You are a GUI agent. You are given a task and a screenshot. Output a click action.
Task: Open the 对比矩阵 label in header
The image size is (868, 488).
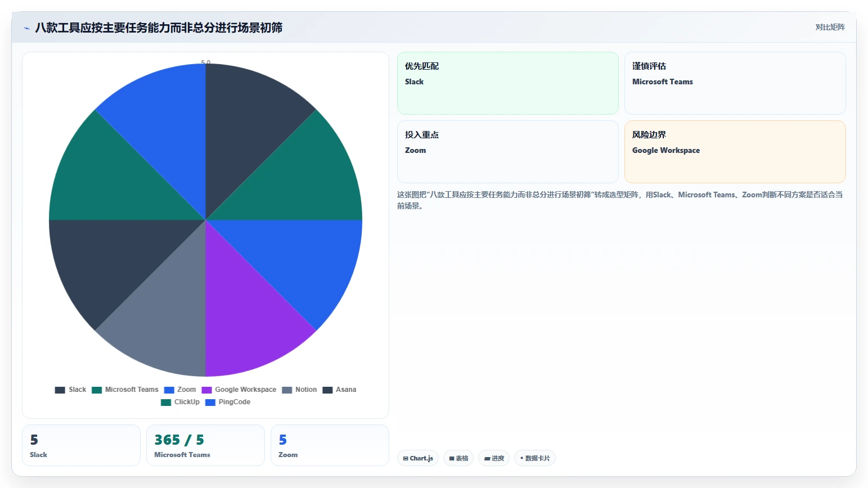click(830, 27)
